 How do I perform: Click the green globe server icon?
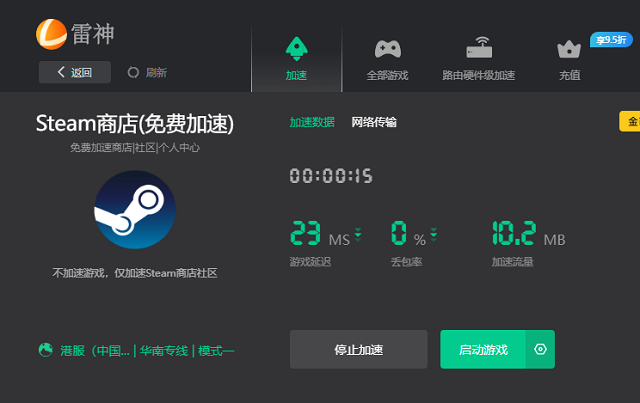(46, 350)
